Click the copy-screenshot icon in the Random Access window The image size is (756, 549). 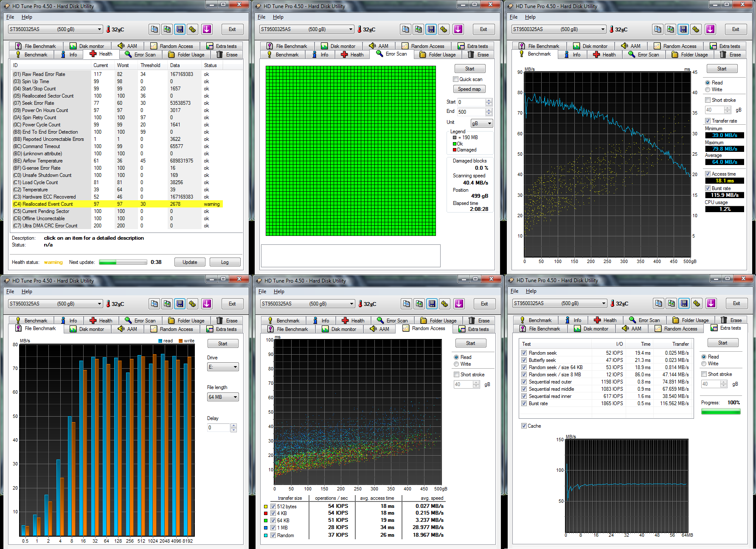click(419, 304)
